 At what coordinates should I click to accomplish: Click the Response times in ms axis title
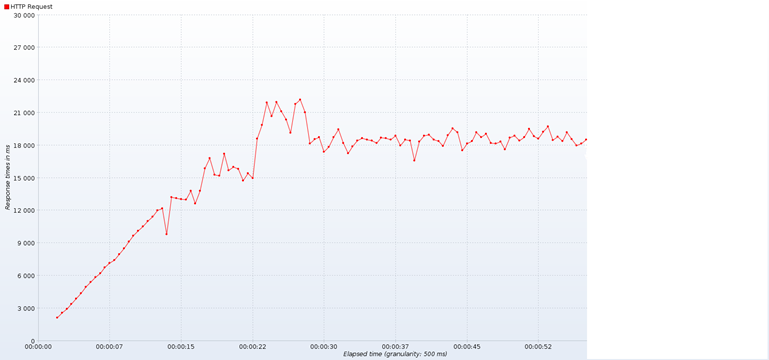point(7,178)
